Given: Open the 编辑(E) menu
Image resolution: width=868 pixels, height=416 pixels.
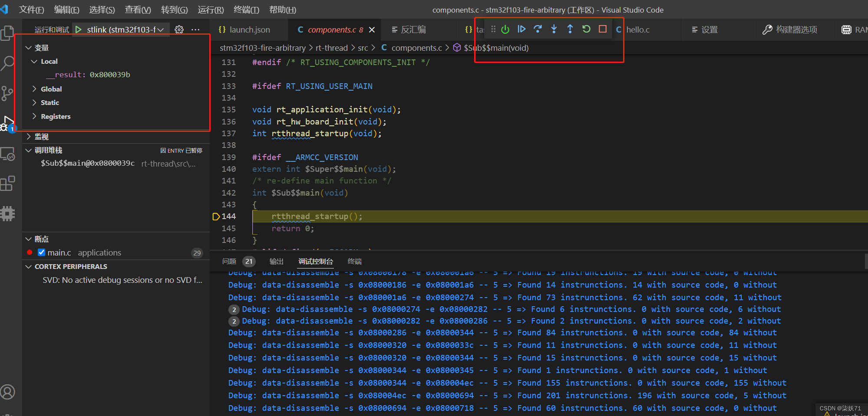Looking at the screenshot, I should pos(66,10).
